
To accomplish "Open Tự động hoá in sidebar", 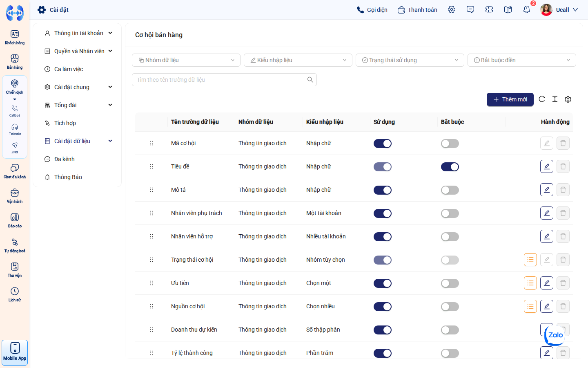I will tap(15, 245).
